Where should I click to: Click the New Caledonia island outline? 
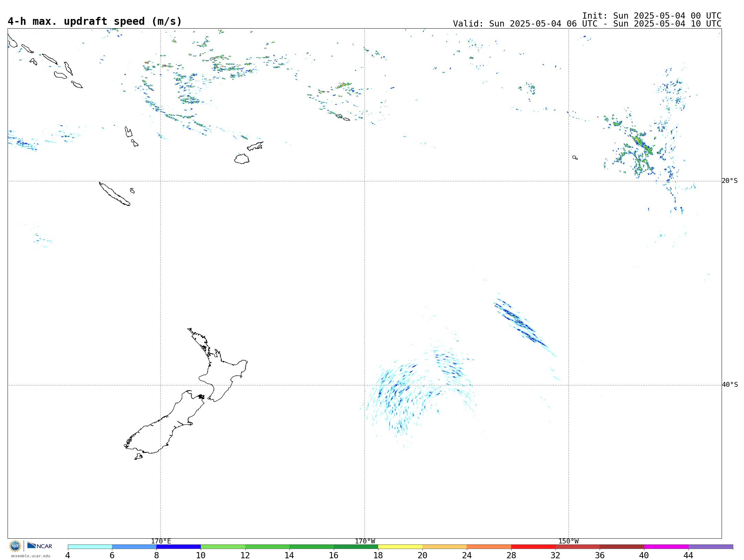115,194
